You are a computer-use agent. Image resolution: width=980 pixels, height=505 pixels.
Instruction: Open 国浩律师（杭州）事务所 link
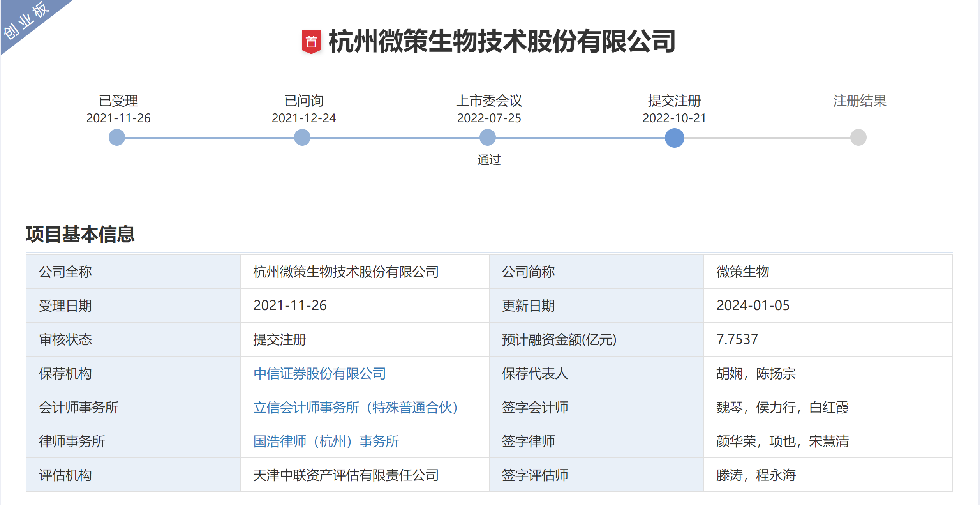point(326,441)
